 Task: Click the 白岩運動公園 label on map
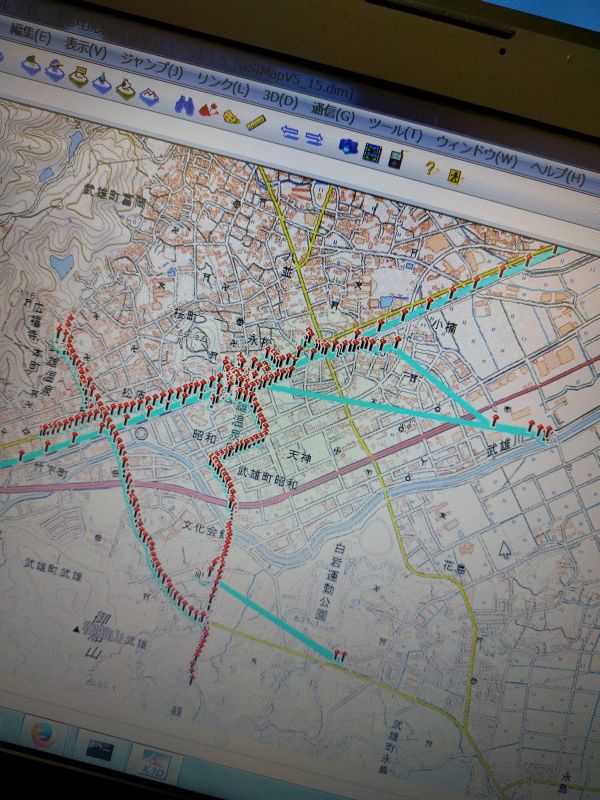point(332,582)
